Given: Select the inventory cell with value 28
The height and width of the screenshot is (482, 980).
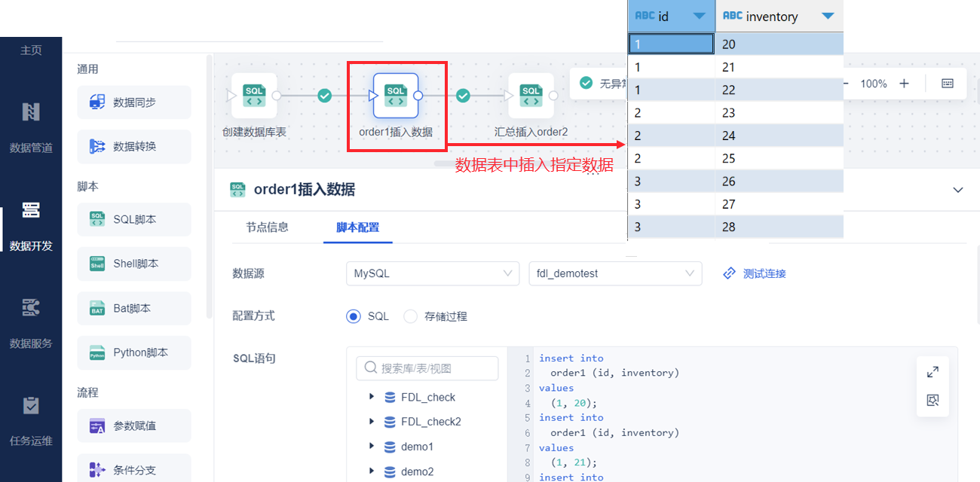Looking at the screenshot, I should (x=779, y=227).
